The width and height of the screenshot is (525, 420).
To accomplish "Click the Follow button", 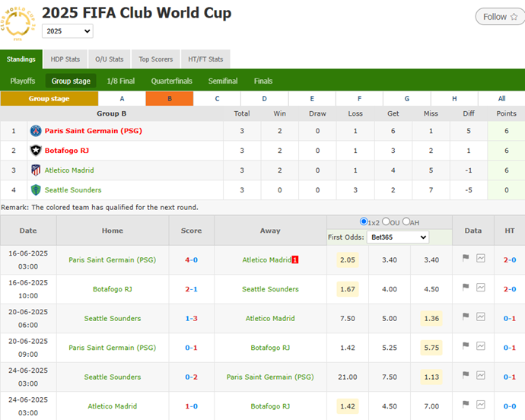I will point(500,17).
